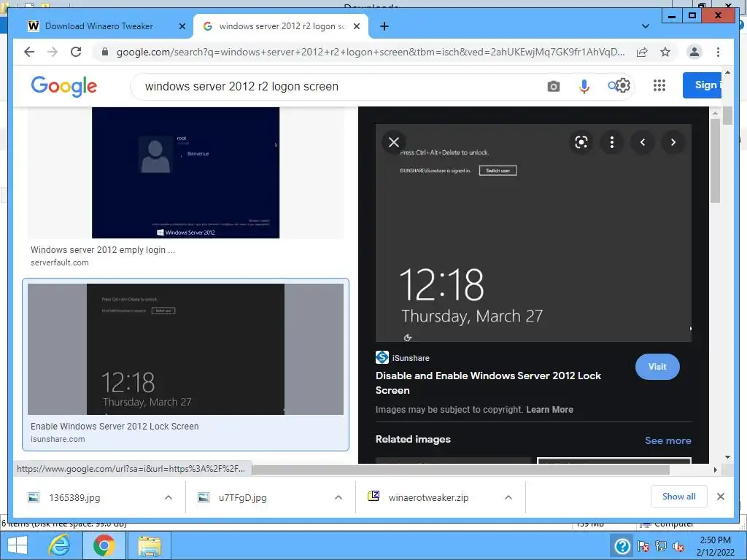Click the horizontal page scrollbar

tap(461, 470)
